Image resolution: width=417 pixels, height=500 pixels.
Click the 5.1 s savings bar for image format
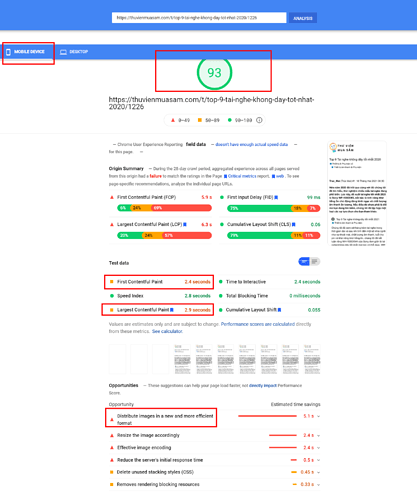click(267, 416)
